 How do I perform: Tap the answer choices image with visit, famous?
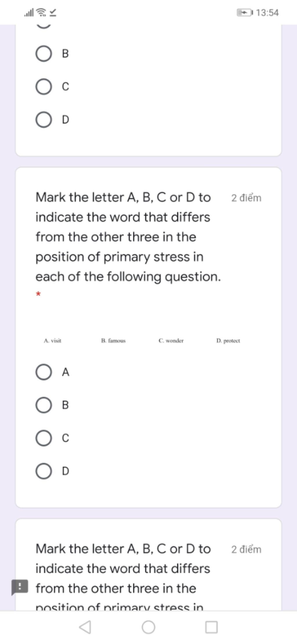(x=142, y=340)
